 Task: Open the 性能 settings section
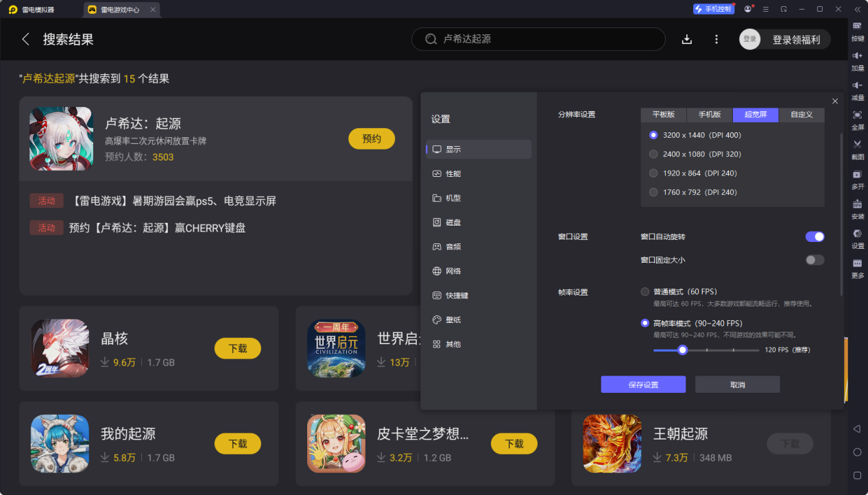479,173
